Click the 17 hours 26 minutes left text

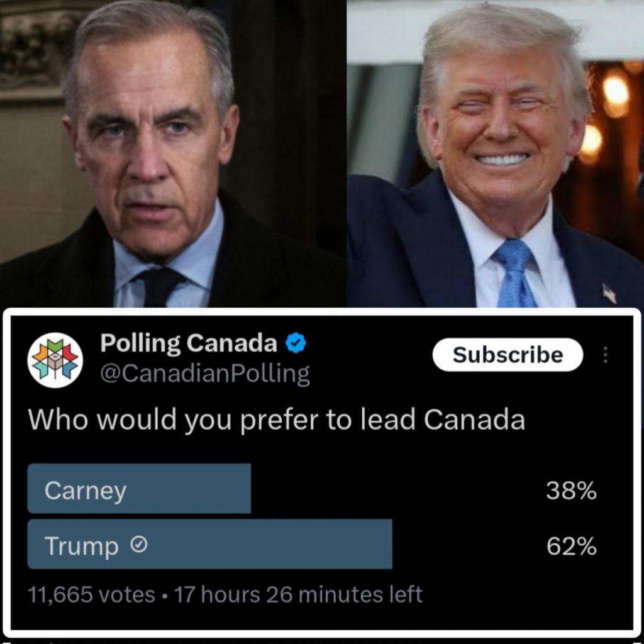tap(299, 594)
